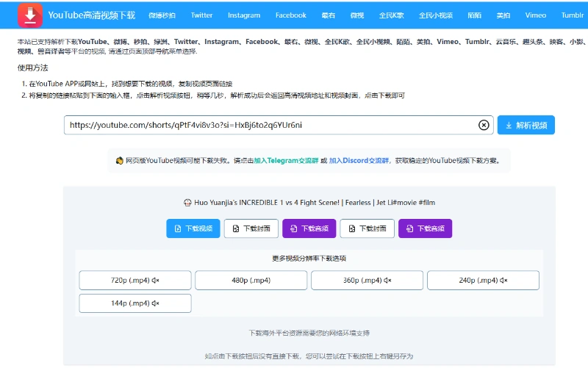
Task: Open the YouTube高清视频下载 site title
Action: pos(91,15)
